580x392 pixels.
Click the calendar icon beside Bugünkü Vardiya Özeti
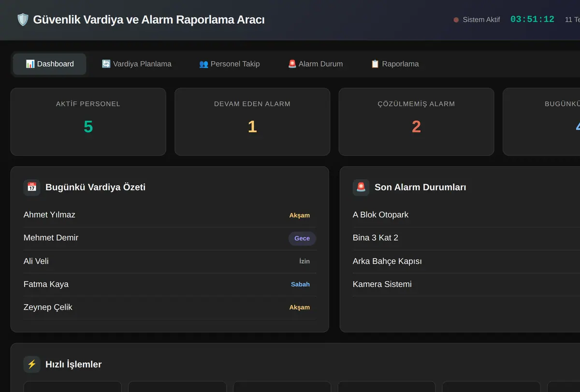coord(32,188)
